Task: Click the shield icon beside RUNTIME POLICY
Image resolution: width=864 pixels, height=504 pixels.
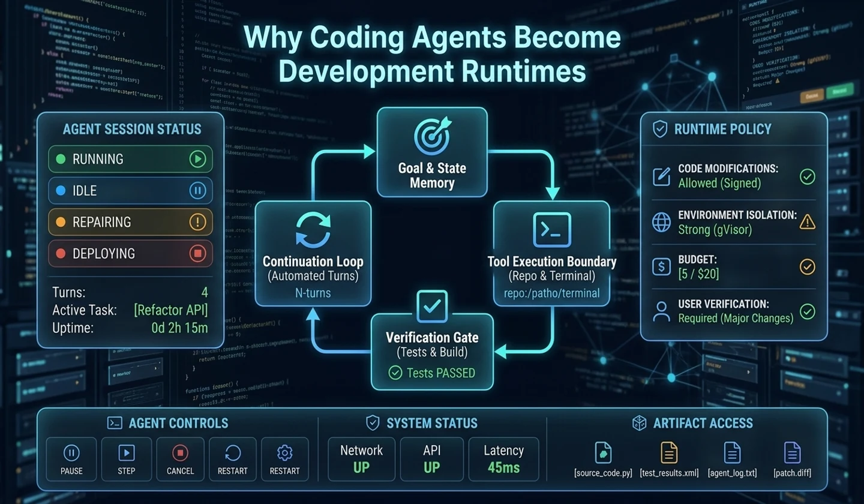Action: click(661, 129)
